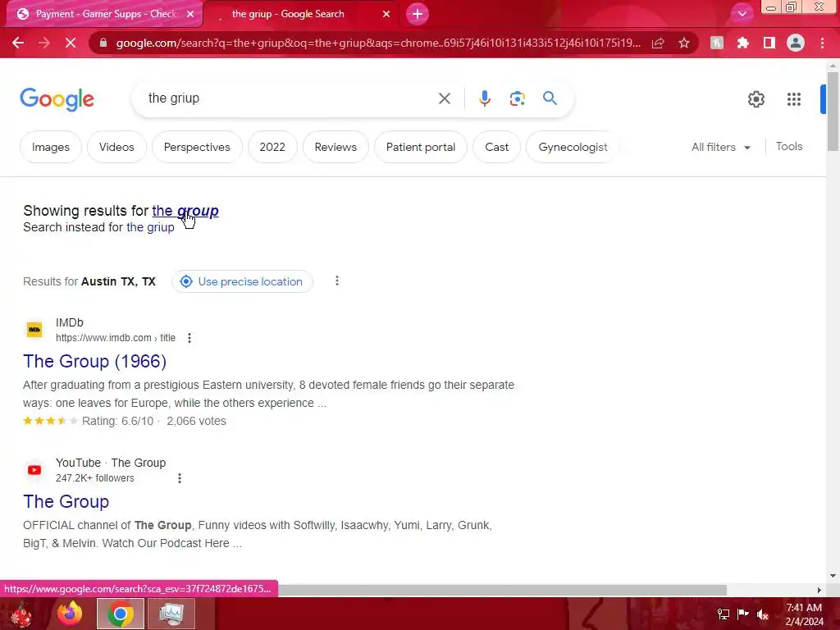Open the taskbar clock and date
This screenshot has width=840, height=630.
[804, 614]
